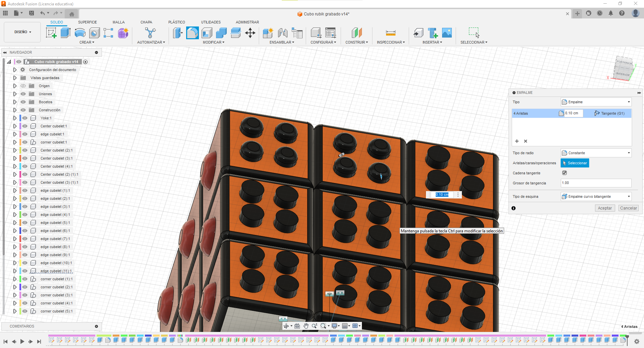Activate the Measure tool
The height and width of the screenshot is (348, 644).
391,33
